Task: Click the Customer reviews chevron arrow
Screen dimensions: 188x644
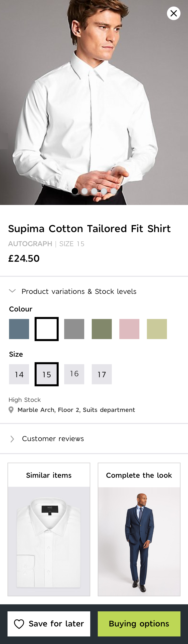Action: point(12,439)
